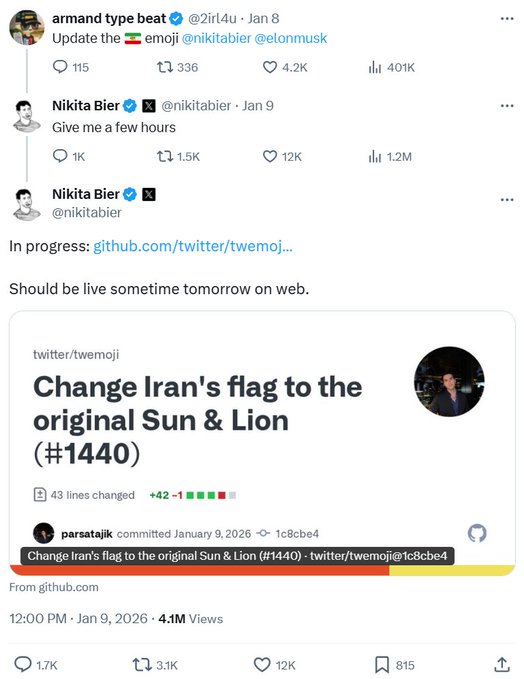Screen dimensions: 524x679
Task: Retweet the 'Give me a few hours' reply
Action: pos(165,156)
